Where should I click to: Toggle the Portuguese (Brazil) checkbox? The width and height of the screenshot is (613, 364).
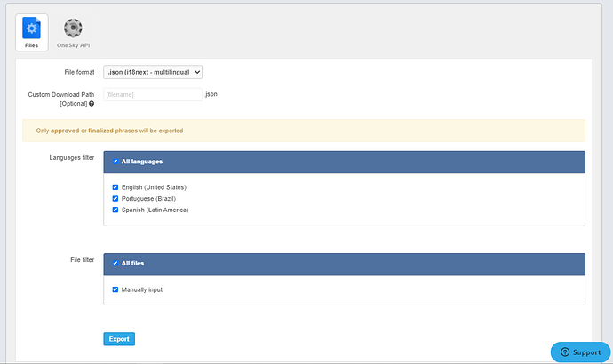(115, 198)
